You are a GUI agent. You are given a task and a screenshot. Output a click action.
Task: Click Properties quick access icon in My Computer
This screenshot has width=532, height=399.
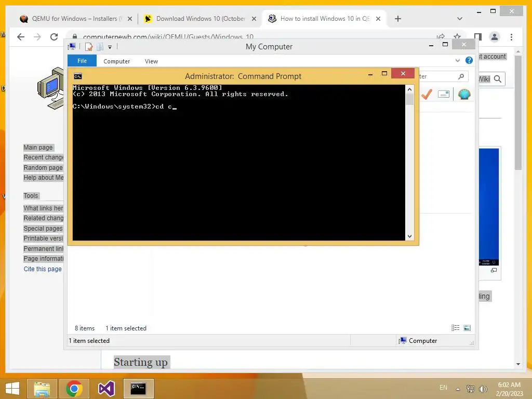pos(88,47)
